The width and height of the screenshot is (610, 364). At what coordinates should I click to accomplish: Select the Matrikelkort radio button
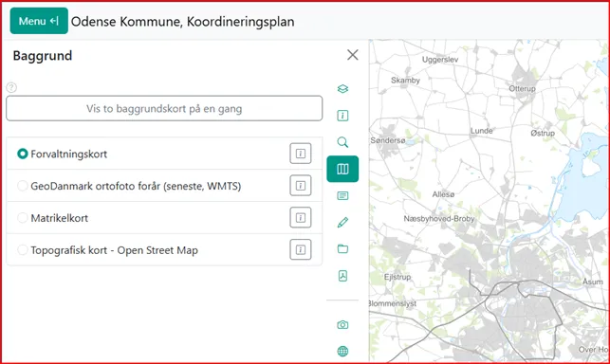(23, 218)
